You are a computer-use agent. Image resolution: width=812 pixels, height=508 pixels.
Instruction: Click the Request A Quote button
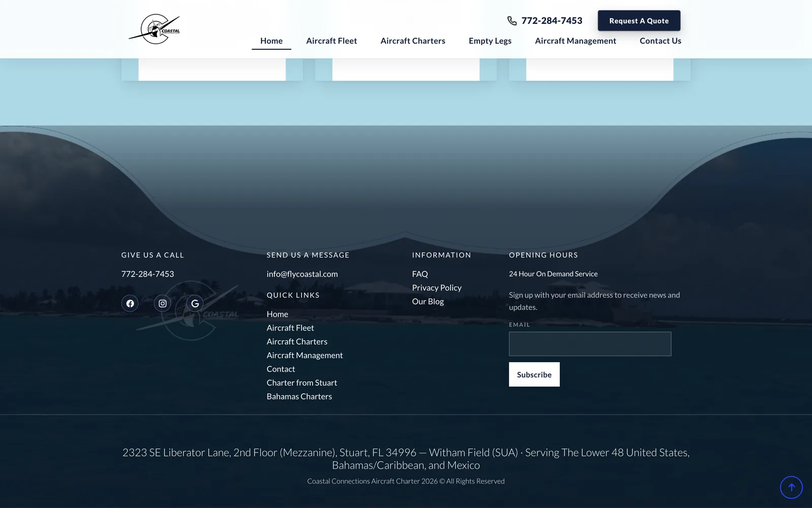(x=639, y=21)
